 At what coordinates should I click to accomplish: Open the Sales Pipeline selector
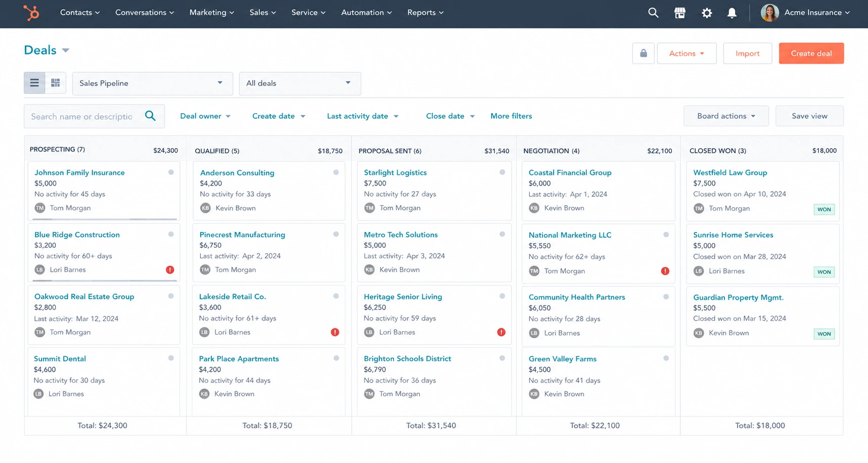tap(153, 83)
